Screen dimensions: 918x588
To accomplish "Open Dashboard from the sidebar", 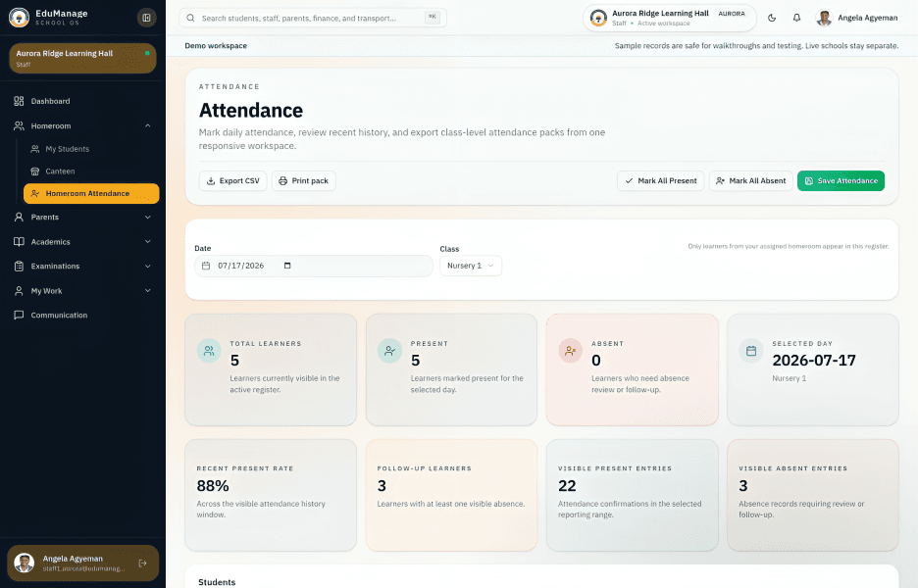I will point(82,101).
